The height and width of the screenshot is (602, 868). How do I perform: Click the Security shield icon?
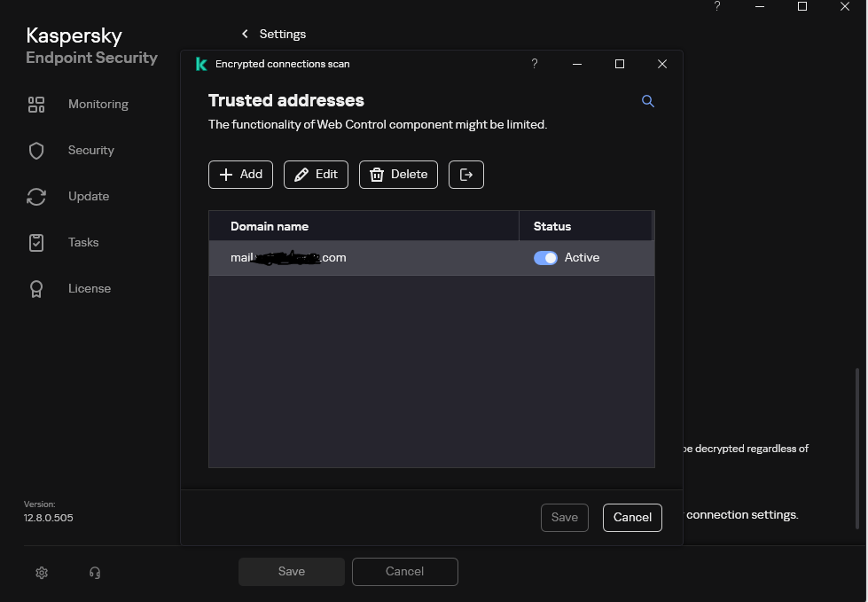coord(36,151)
